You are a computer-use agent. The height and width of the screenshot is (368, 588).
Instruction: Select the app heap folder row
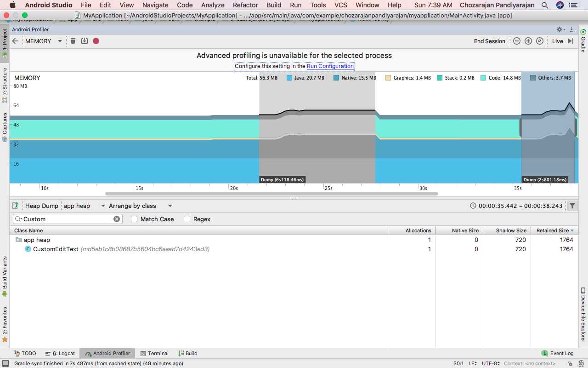[294, 240]
